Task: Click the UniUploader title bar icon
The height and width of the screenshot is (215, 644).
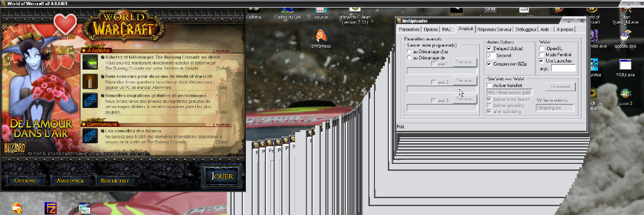Action: [400, 20]
